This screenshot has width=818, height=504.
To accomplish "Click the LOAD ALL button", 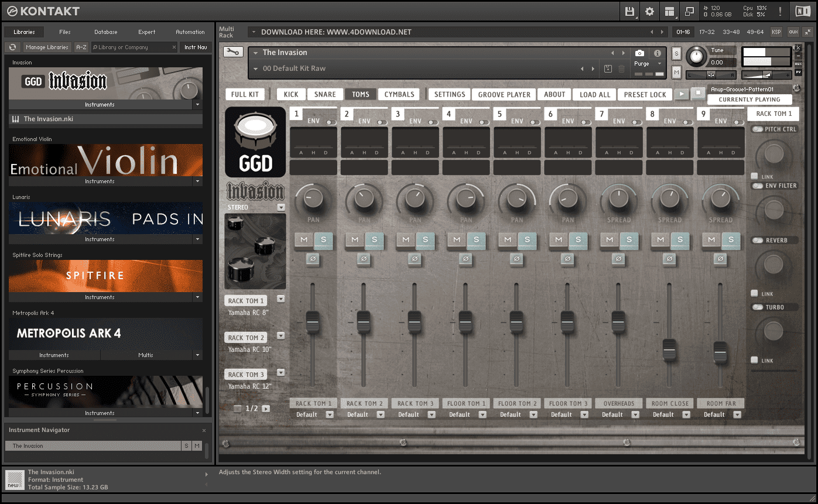I will tap(595, 94).
